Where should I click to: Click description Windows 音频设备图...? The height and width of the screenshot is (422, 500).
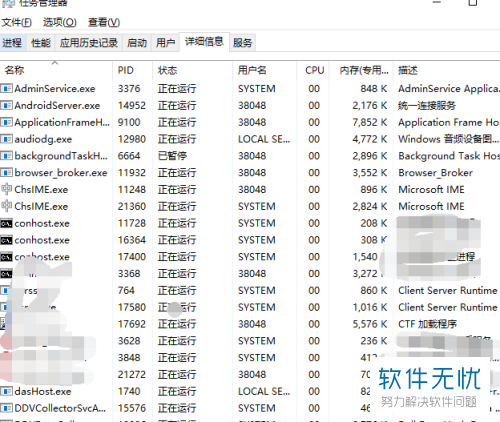448,139
